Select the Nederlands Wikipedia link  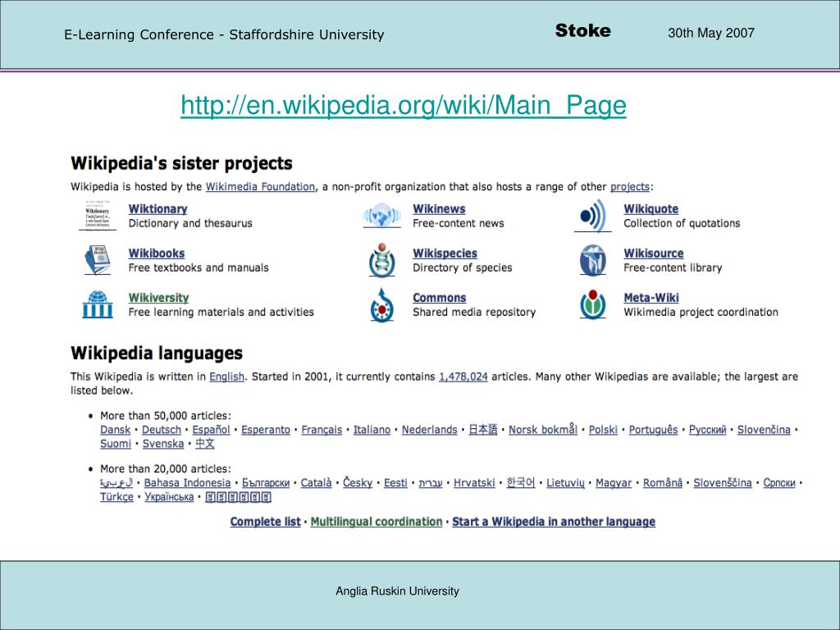point(430,430)
